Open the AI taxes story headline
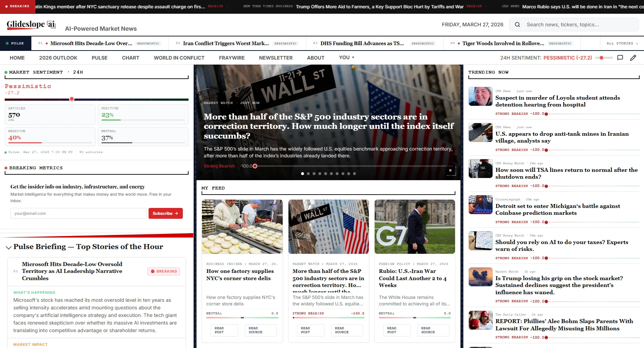Screen dimensions: 644x348 pyautogui.click(x=561, y=245)
